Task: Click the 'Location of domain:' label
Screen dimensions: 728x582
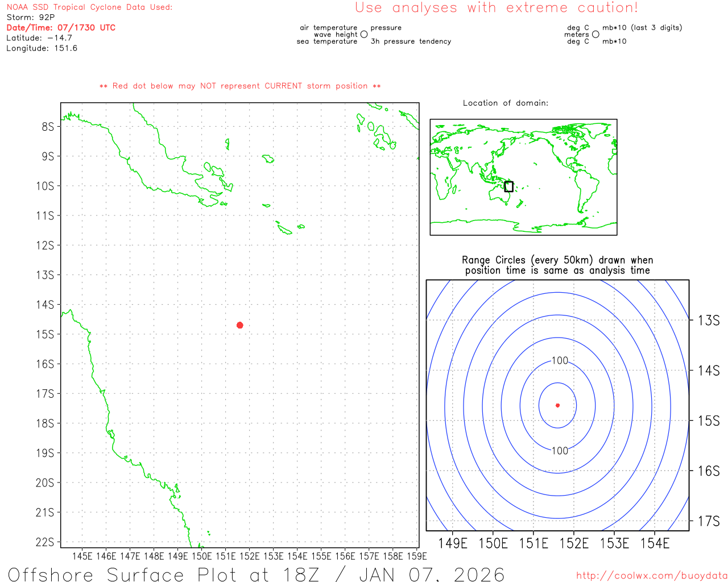Action: pos(506,103)
